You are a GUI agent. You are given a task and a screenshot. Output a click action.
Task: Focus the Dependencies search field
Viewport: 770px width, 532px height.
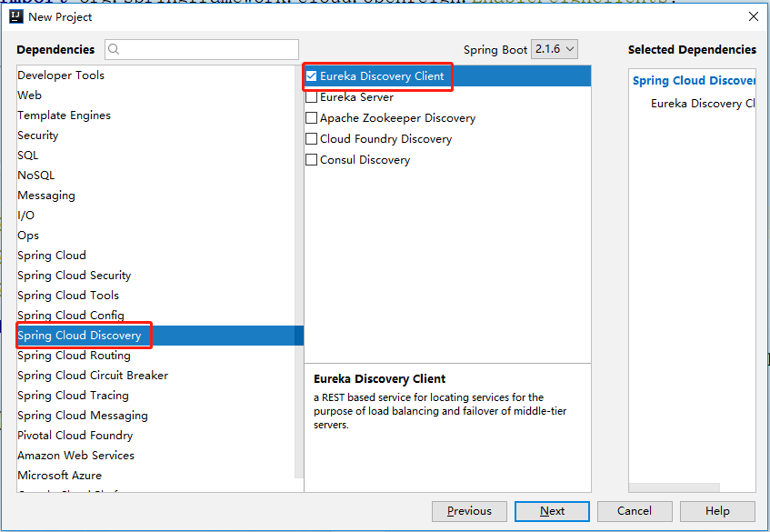click(x=202, y=49)
